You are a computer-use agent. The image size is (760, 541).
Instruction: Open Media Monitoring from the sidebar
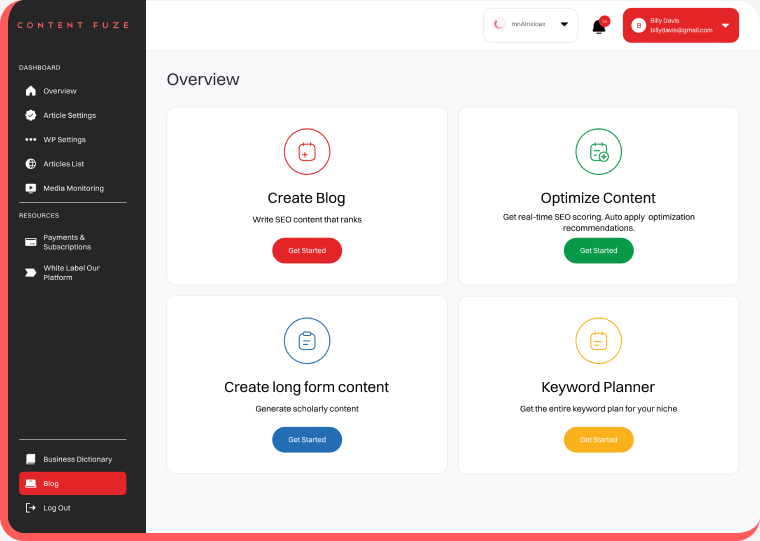click(x=73, y=188)
